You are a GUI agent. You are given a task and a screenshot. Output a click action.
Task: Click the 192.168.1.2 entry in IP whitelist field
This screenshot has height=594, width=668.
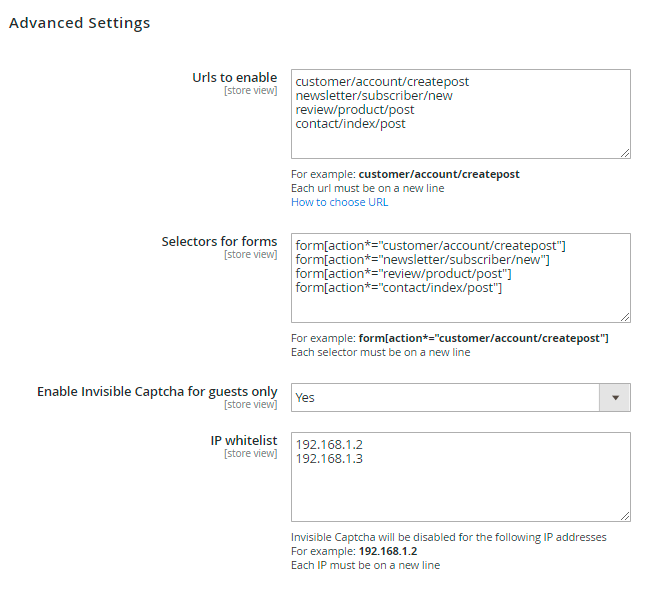pos(329,444)
